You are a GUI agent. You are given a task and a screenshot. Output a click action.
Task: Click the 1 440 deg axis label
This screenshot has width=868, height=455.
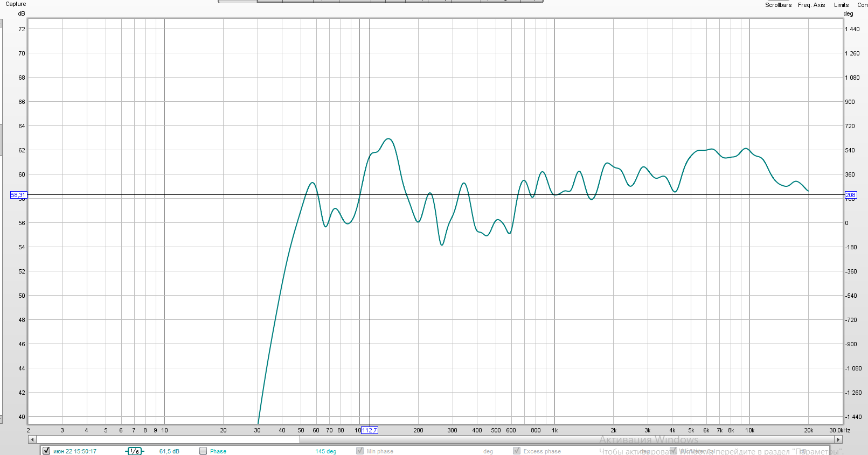852,29
